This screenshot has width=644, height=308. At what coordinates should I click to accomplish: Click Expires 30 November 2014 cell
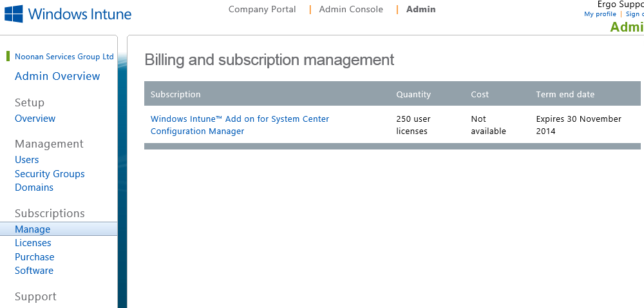coord(578,125)
